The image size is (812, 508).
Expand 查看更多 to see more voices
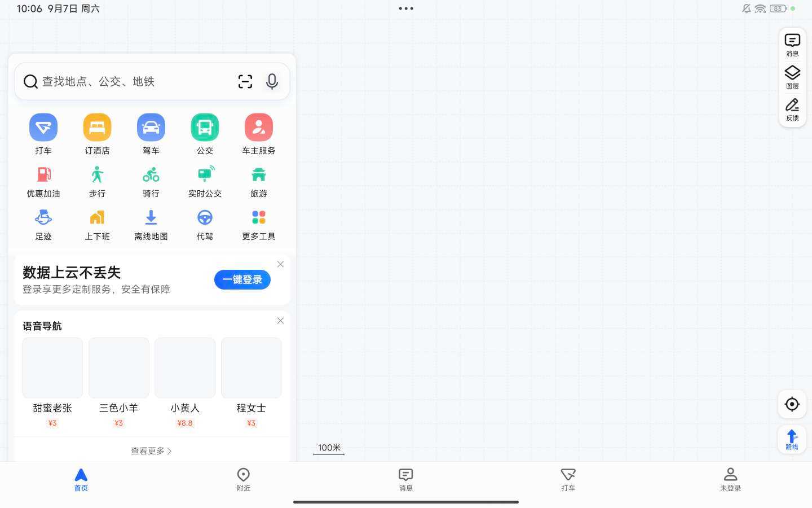(152, 451)
